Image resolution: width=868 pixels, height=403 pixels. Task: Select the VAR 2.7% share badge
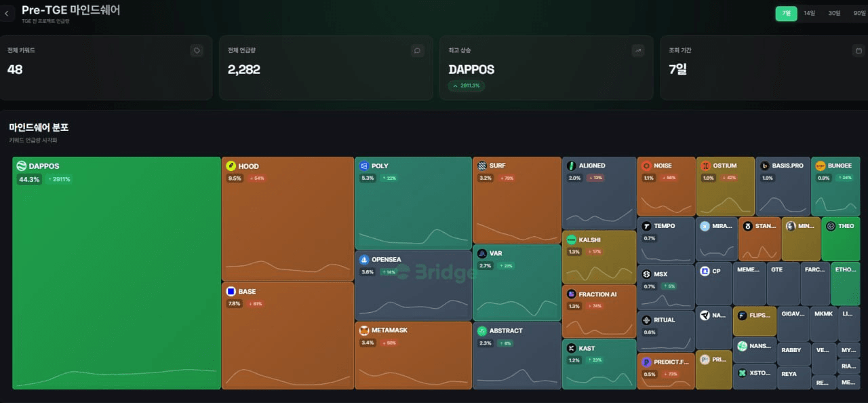tap(486, 266)
